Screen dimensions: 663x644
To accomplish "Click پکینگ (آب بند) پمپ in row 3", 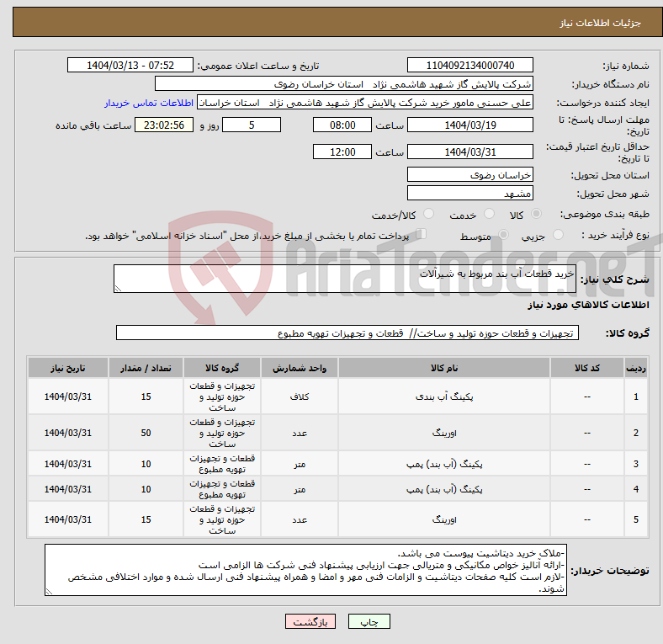I will coord(444,464).
